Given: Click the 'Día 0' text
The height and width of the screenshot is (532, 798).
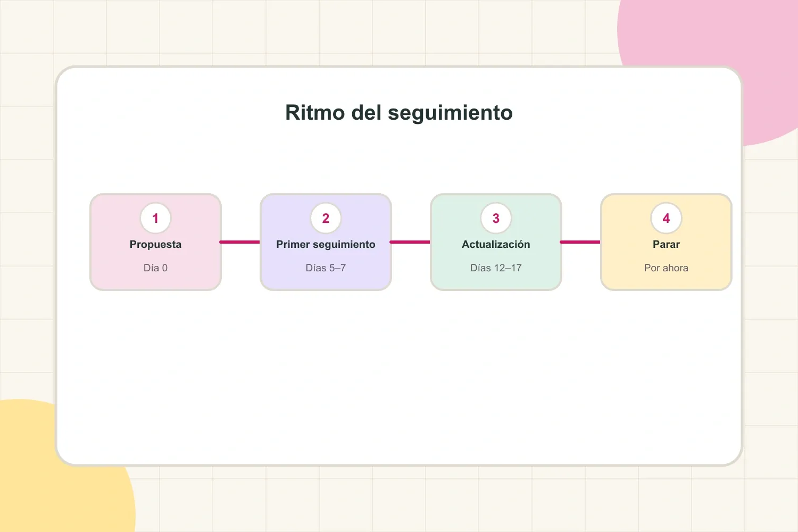Looking at the screenshot, I should point(155,268).
